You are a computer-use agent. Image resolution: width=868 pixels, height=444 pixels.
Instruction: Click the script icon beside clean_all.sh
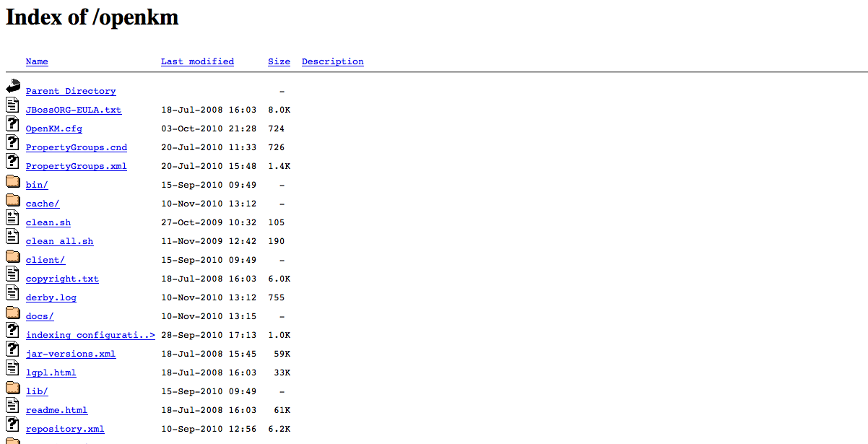pyautogui.click(x=12, y=236)
